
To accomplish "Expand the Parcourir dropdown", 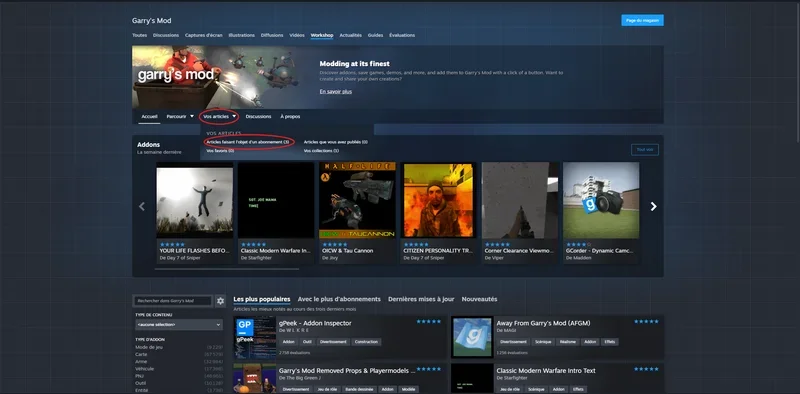I will [x=180, y=116].
